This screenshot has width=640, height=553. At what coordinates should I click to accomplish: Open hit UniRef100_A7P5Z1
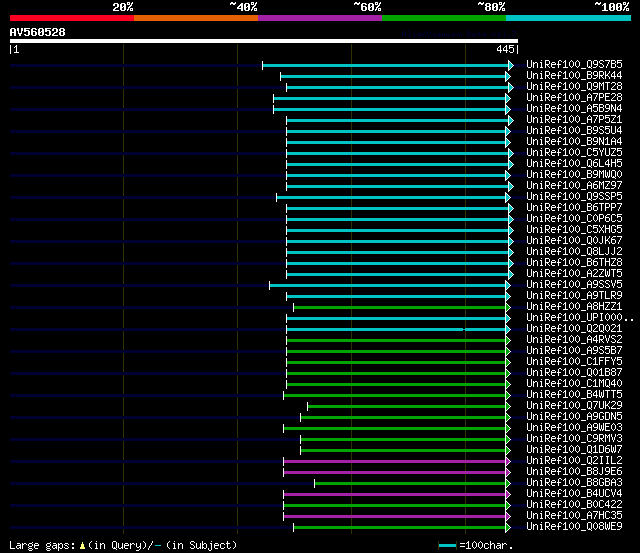coord(574,120)
